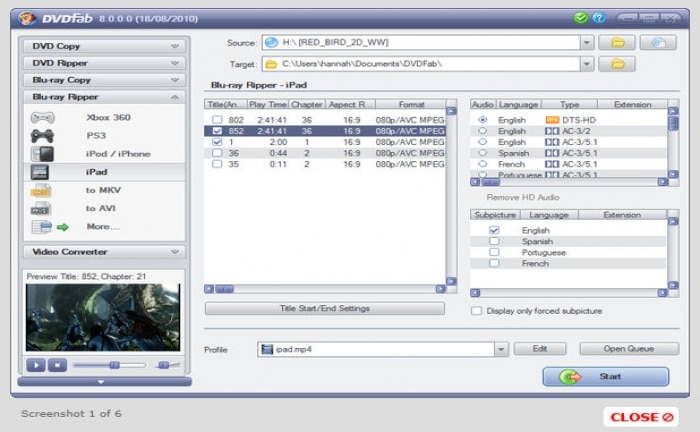Open the Profile ipad.mp4 dropdown
The image size is (700, 432).
(500, 349)
